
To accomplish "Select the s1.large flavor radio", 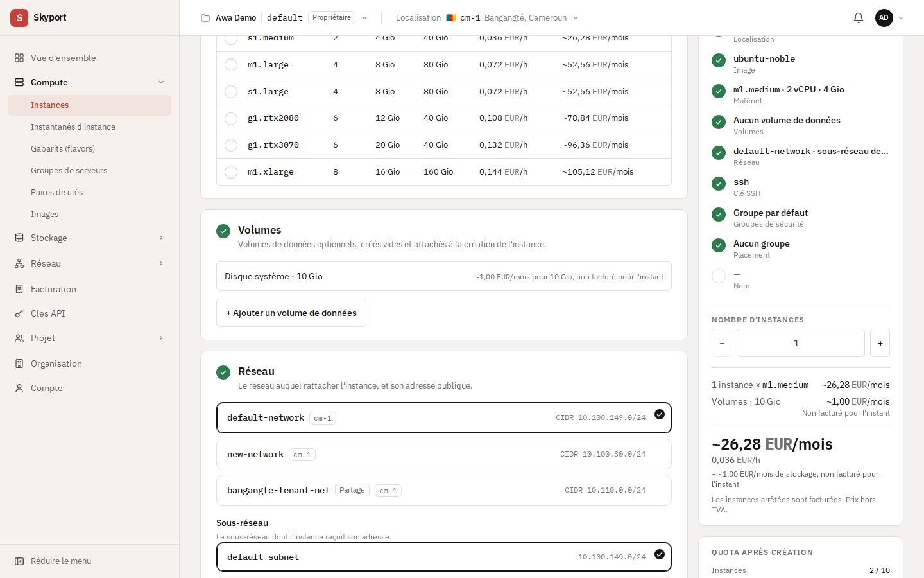I will (x=231, y=92).
